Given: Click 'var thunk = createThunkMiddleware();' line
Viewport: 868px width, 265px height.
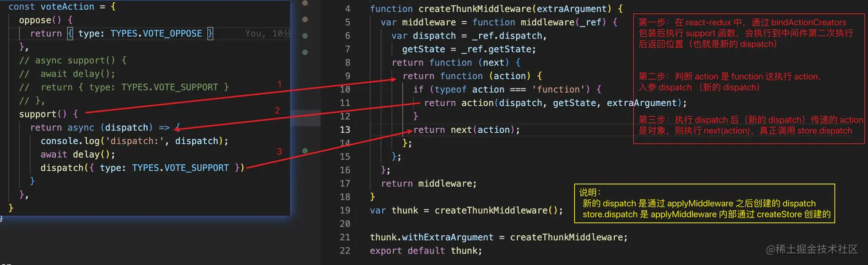Looking at the screenshot, I should tap(467, 210).
